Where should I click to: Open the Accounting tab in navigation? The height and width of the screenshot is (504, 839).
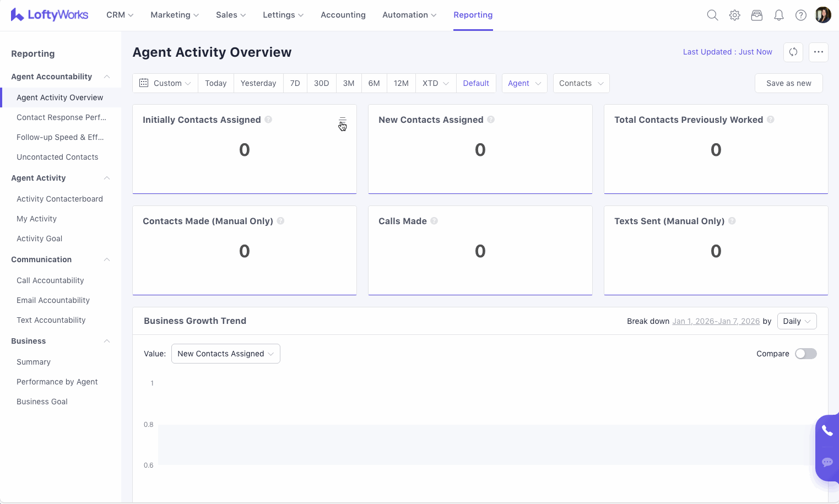pyautogui.click(x=343, y=15)
